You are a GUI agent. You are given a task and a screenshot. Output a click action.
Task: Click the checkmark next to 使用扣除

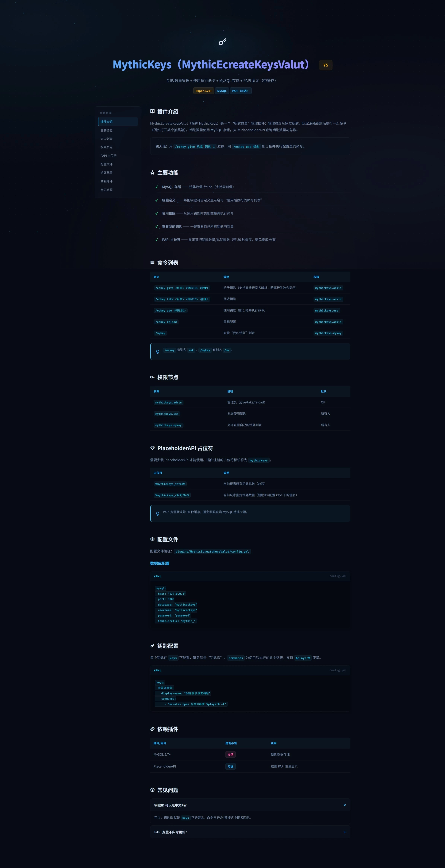point(157,213)
